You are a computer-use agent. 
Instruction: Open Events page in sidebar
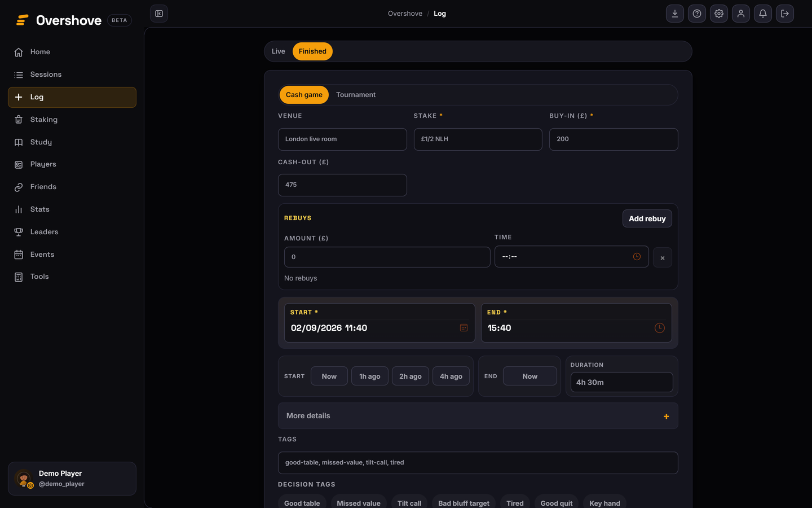(x=72, y=255)
